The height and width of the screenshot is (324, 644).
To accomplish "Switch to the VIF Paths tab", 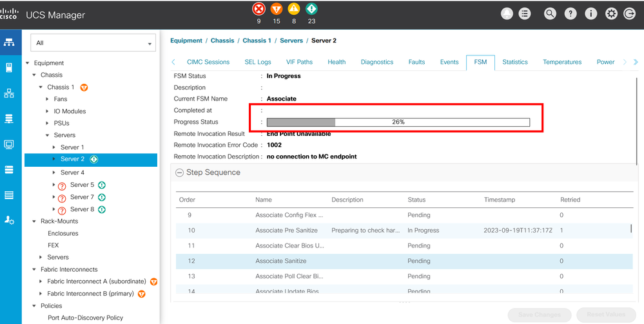I will [299, 62].
